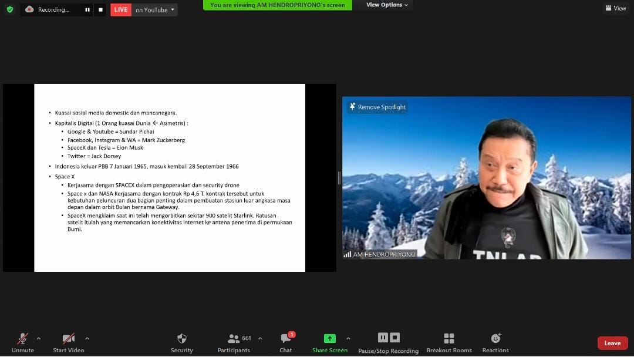Open the Security shield options
Screen dimensions: 634x364
tap(181, 342)
